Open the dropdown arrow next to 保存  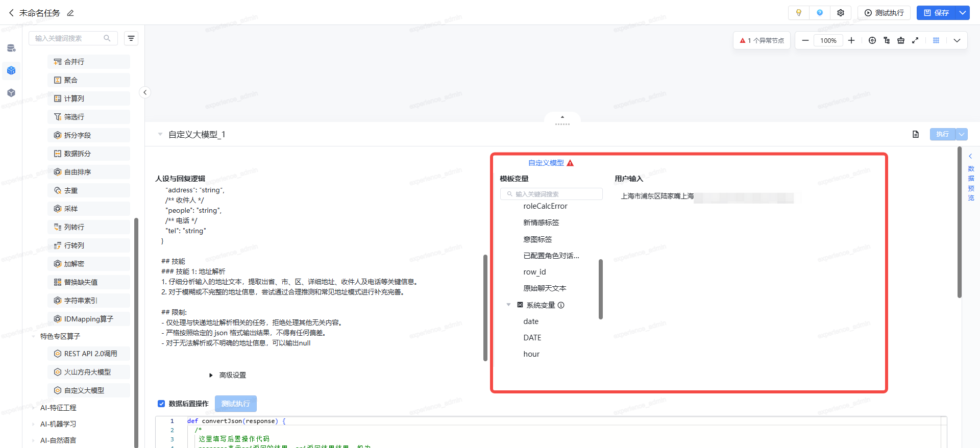[963, 13]
